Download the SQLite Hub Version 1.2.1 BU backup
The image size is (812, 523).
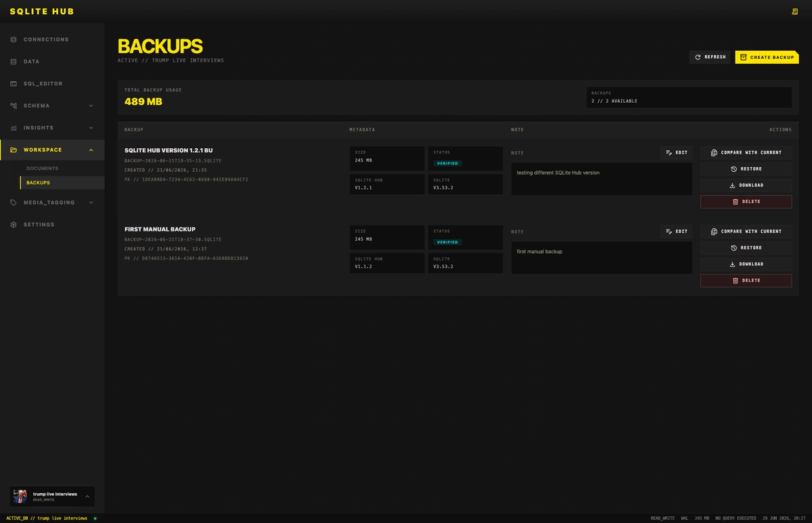[746, 185]
